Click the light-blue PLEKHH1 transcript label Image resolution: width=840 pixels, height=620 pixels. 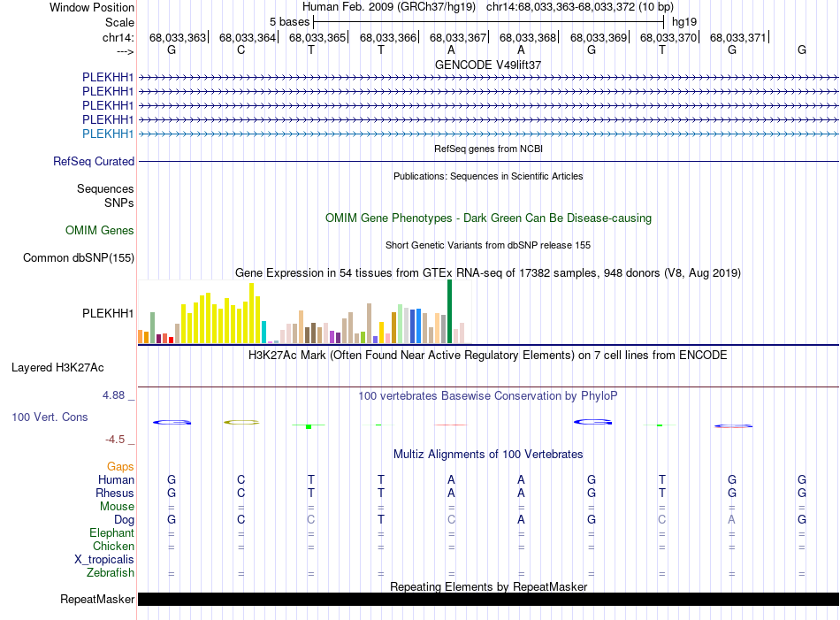coord(108,134)
